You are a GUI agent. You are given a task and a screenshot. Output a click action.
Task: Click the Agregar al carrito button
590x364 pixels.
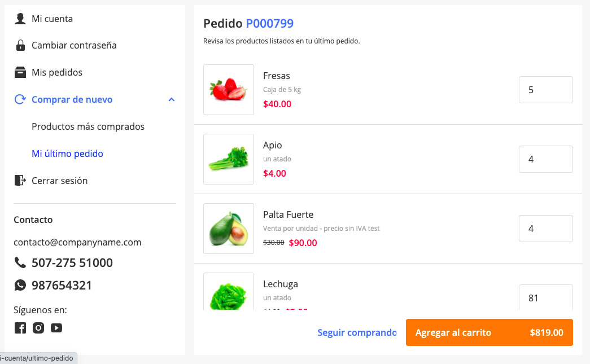[x=489, y=332]
